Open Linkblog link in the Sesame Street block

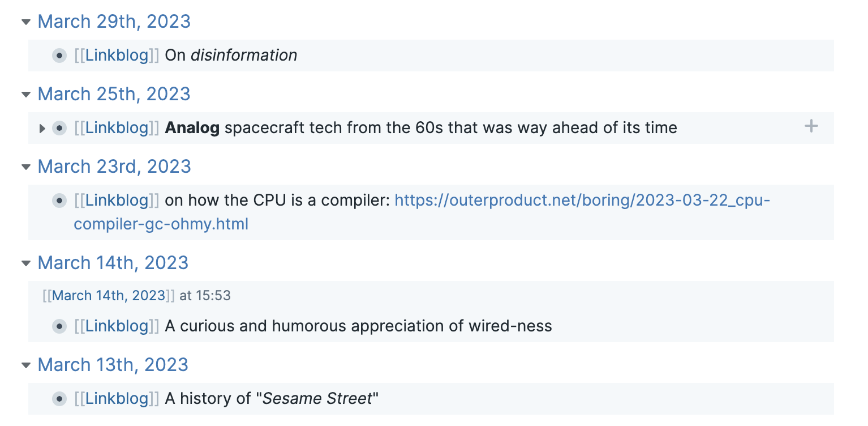[117, 399]
